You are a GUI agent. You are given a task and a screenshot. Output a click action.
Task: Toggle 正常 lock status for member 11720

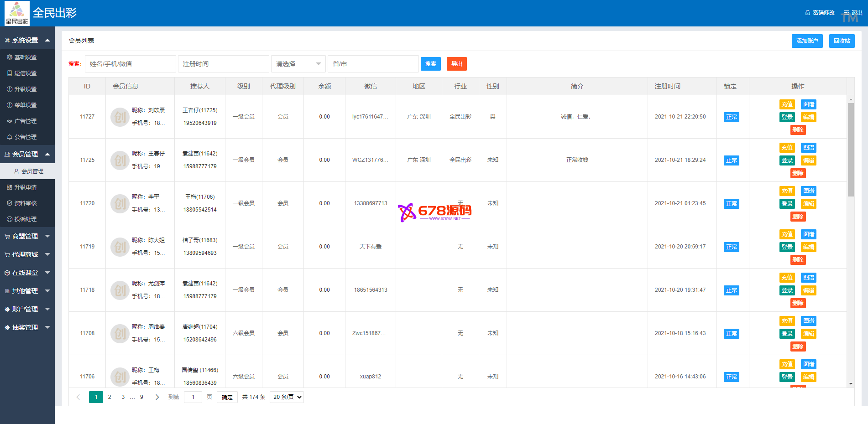pyautogui.click(x=731, y=204)
